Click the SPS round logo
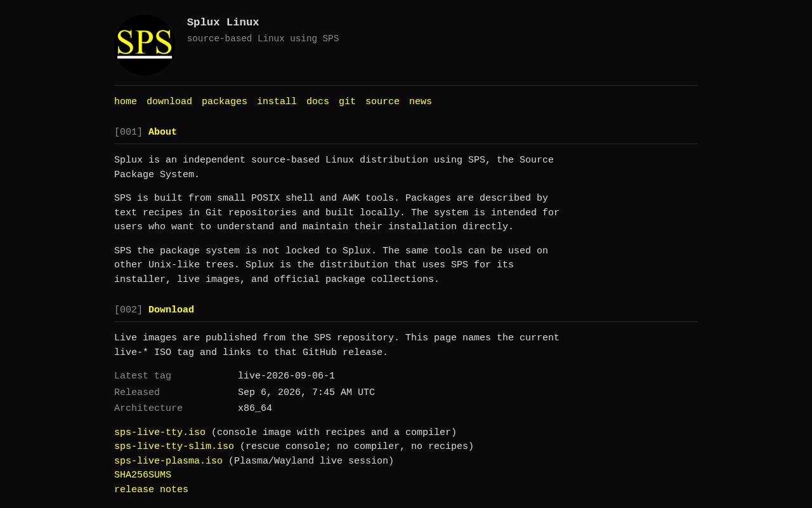This screenshot has height=508, width=812. tap(145, 45)
